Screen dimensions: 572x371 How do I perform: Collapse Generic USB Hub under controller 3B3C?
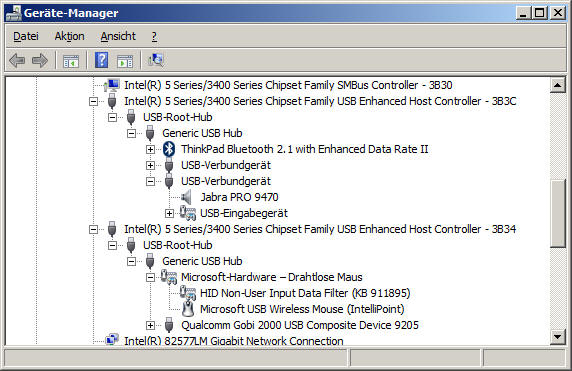[131, 134]
